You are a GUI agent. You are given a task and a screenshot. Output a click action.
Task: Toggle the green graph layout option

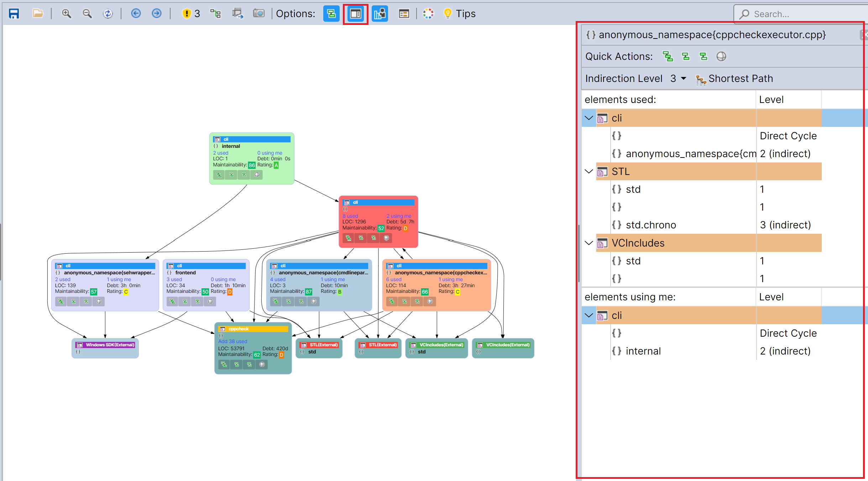tap(331, 14)
